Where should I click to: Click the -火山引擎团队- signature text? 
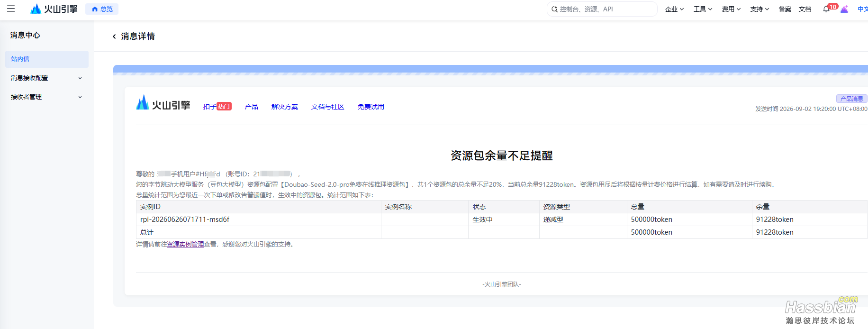click(501, 284)
